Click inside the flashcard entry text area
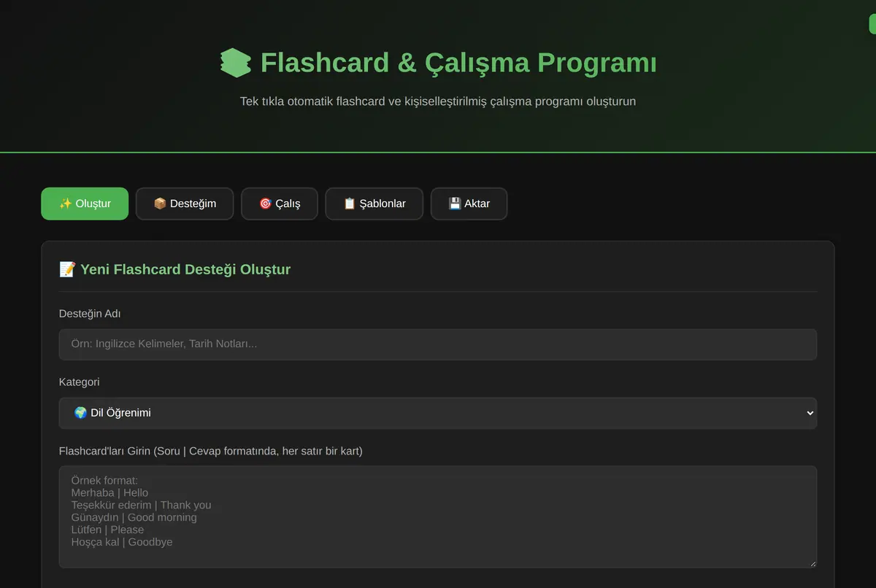This screenshot has width=876, height=588. pos(438,517)
